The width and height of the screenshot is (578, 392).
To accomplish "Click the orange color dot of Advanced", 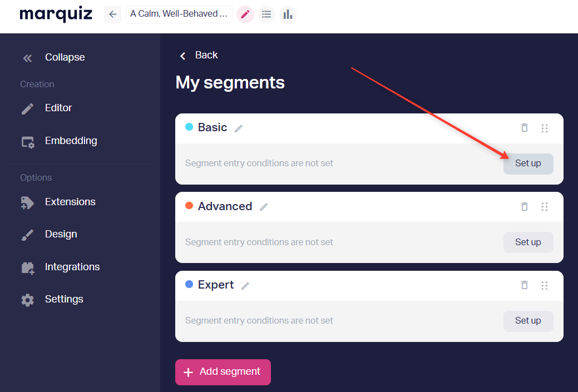I will point(189,206).
